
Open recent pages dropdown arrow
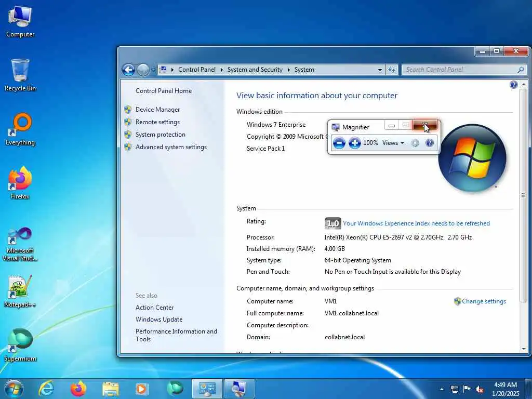tap(153, 70)
